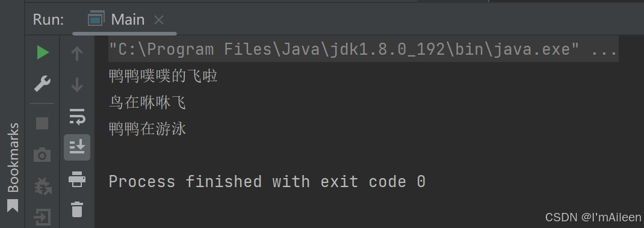This screenshot has height=228, width=644.
Task: Jump down the stack trace with the down arrow
Action: pyautogui.click(x=77, y=85)
